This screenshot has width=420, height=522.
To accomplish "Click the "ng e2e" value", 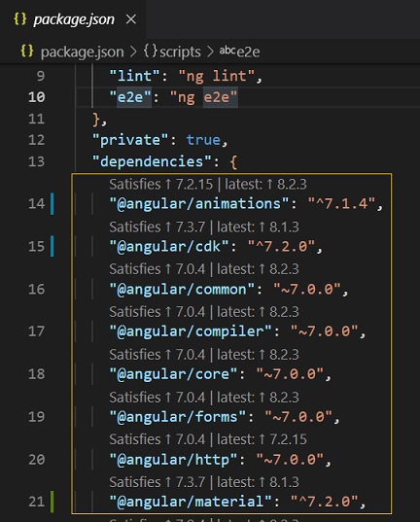I will (x=203, y=97).
